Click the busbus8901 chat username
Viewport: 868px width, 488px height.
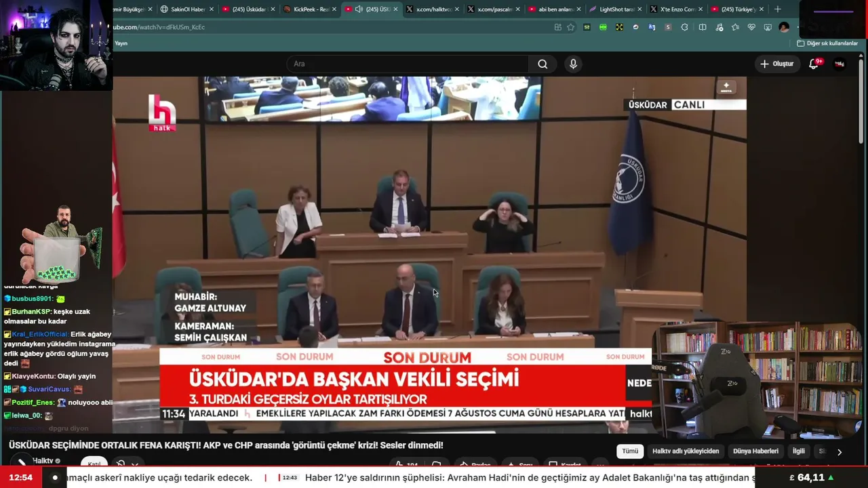[x=32, y=299]
